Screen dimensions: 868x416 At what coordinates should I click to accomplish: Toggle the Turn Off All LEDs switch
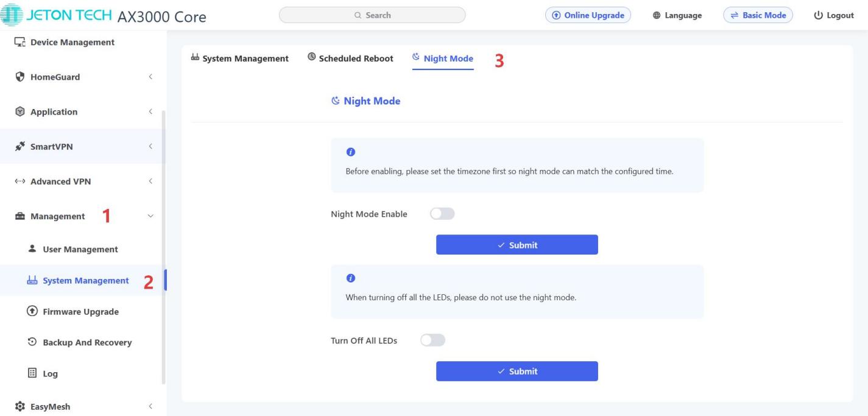coord(433,340)
